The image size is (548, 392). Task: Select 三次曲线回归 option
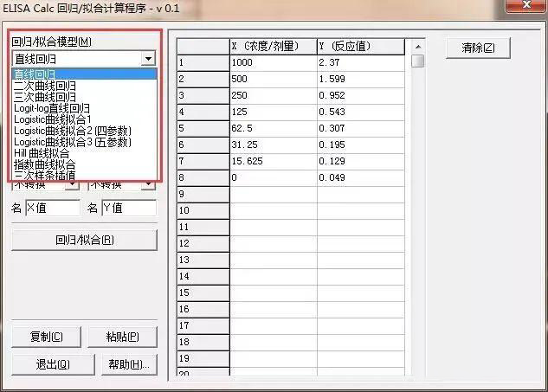85,97
